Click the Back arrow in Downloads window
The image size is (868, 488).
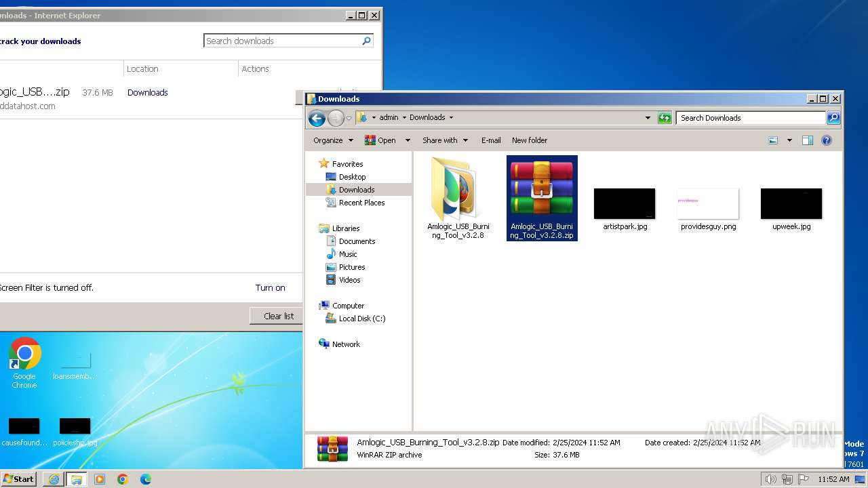pyautogui.click(x=317, y=118)
